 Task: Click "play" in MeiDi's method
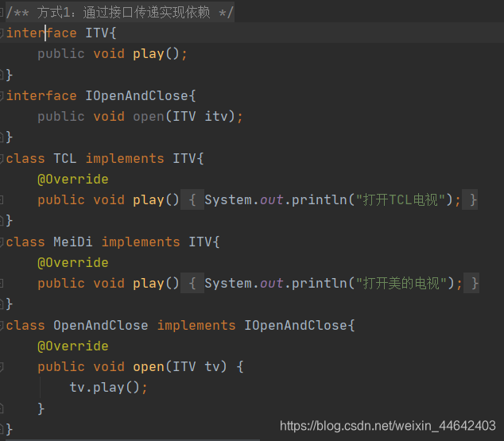tap(149, 284)
